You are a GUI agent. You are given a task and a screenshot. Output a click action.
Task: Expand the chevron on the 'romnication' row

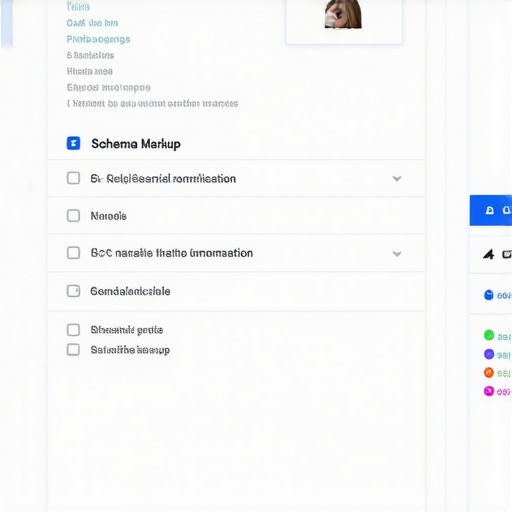tap(397, 179)
